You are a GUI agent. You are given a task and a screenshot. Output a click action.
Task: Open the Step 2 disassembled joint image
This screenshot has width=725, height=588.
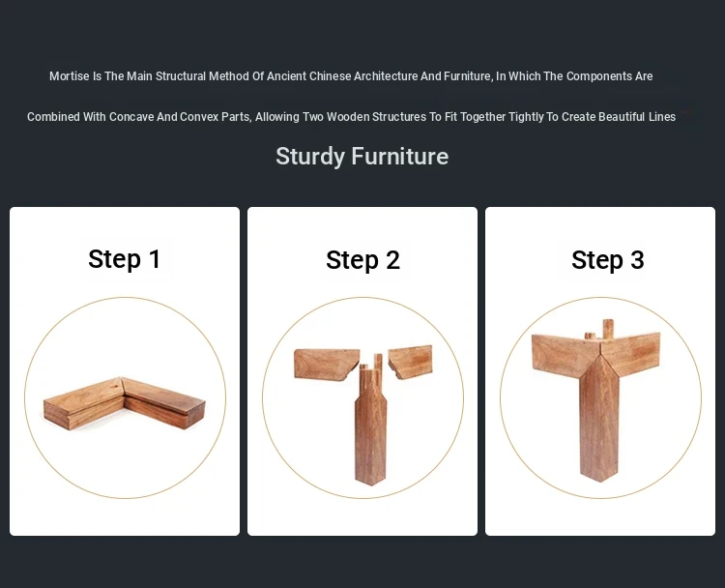(362, 397)
